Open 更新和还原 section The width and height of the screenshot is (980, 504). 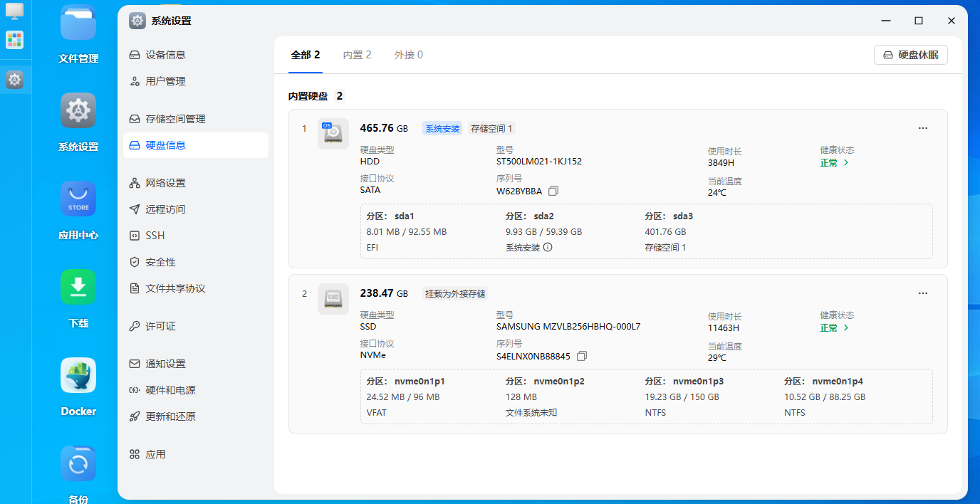170,416
